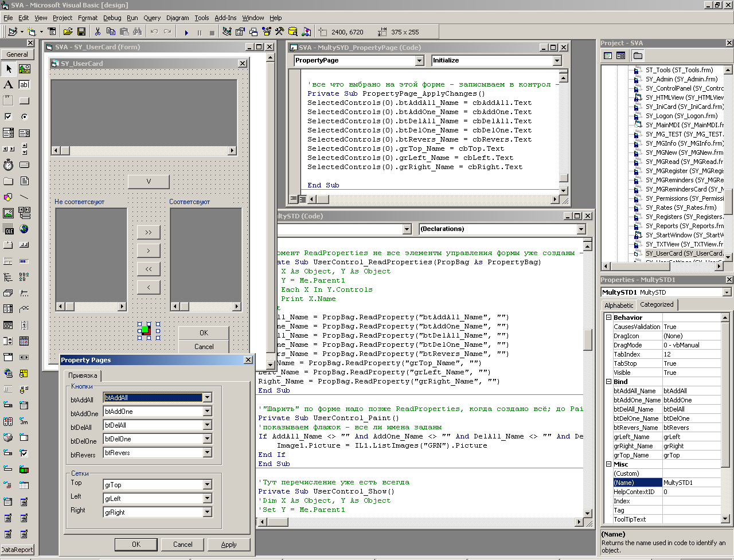Image resolution: width=734 pixels, height=560 pixels.
Task: Click the Cut scissors toolbar icon
Action: 97,32
